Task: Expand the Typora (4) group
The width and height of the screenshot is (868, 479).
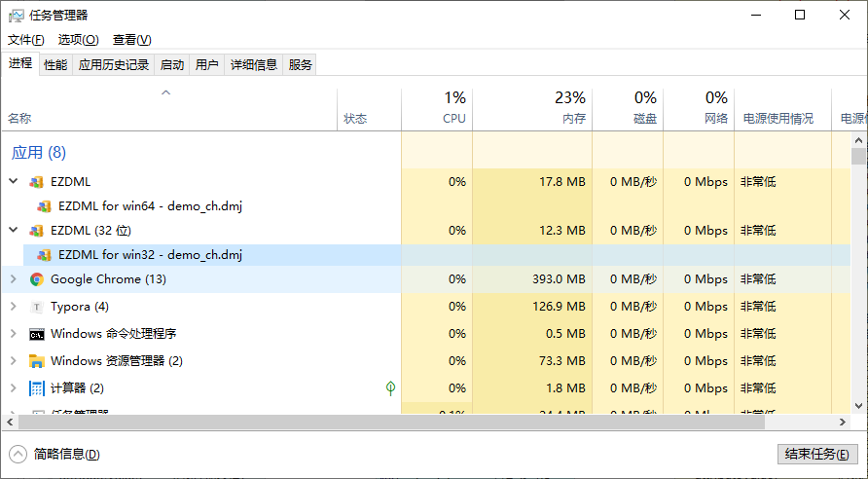Action: point(14,307)
